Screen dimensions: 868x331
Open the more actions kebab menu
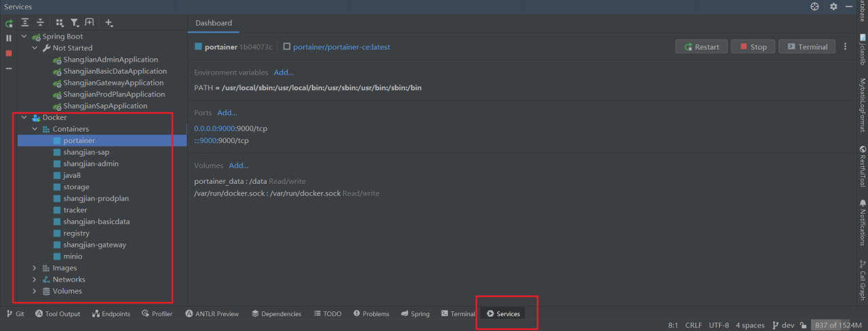click(x=845, y=47)
